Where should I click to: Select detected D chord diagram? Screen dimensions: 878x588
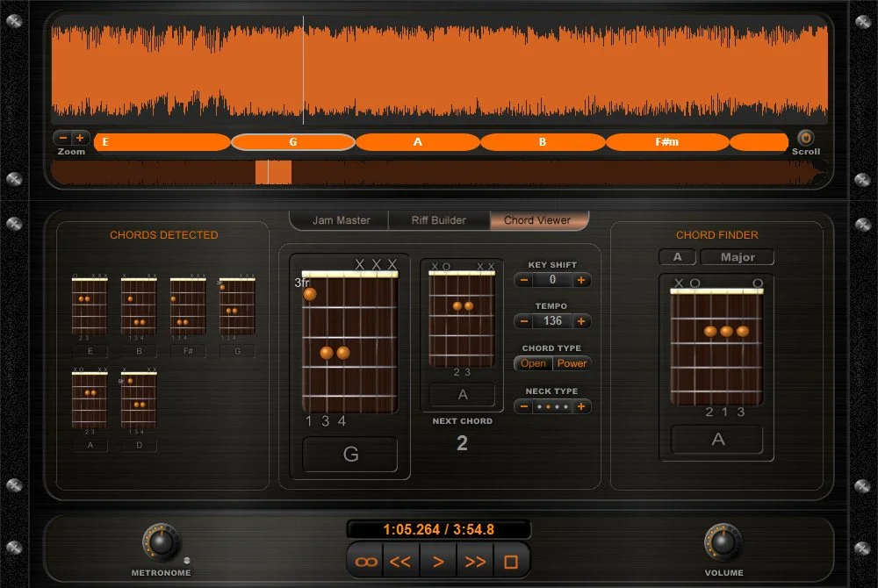pos(139,400)
